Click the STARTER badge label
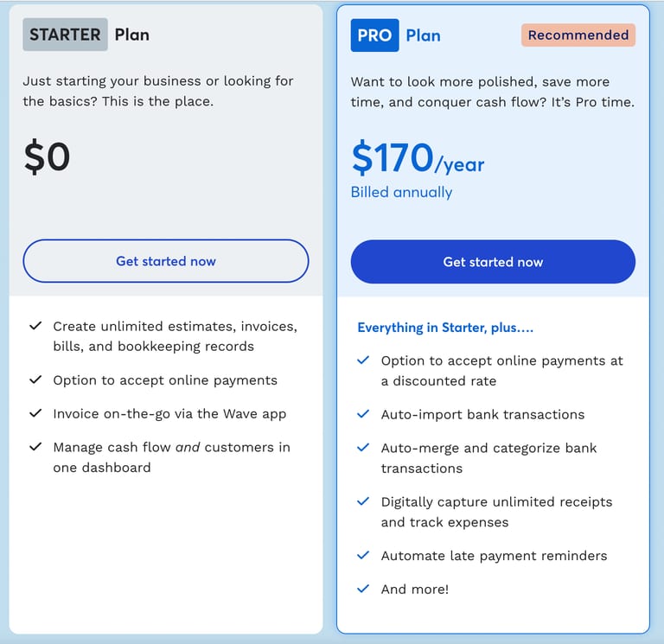This screenshot has width=664, height=644. click(x=65, y=35)
